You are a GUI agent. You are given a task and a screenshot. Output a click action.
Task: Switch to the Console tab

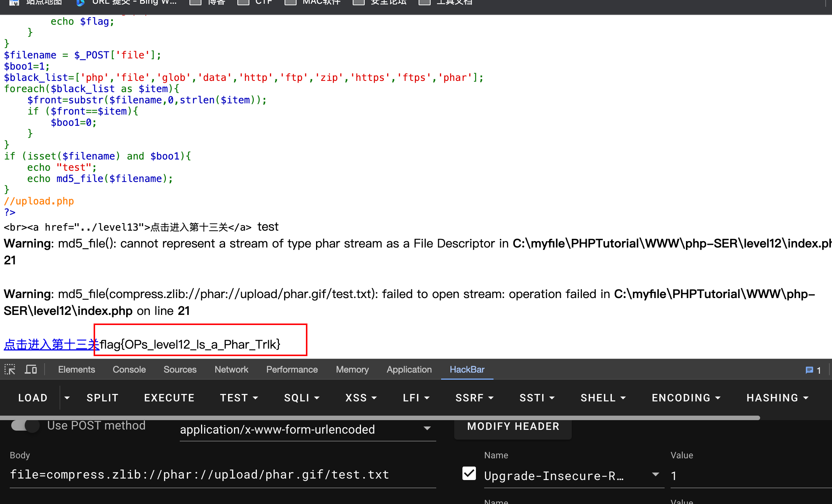[x=129, y=370]
